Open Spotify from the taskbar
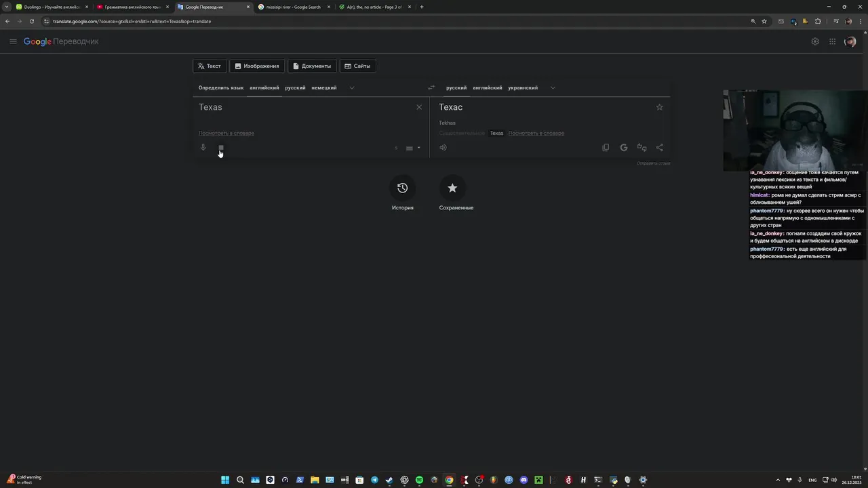868x488 pixels. point(419,480)
